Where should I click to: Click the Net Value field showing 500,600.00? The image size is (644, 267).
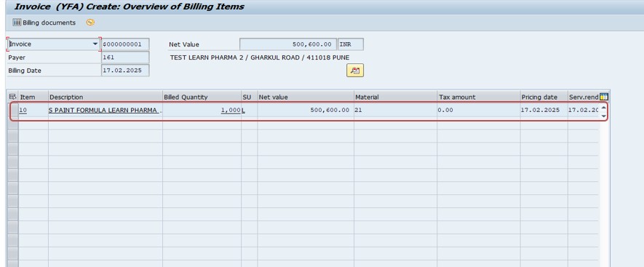pos(288,44)
